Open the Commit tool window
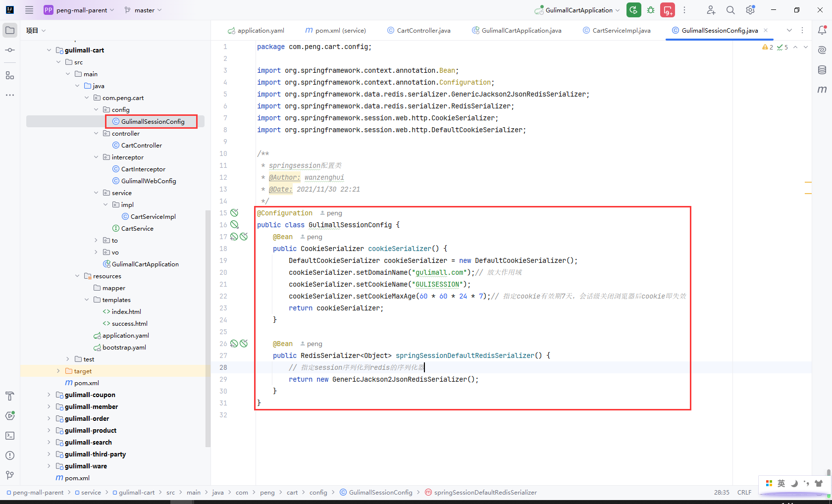Image resolution: width=832 pixels, height=504 pixels. pyautogui.click(x=10, y=50)
